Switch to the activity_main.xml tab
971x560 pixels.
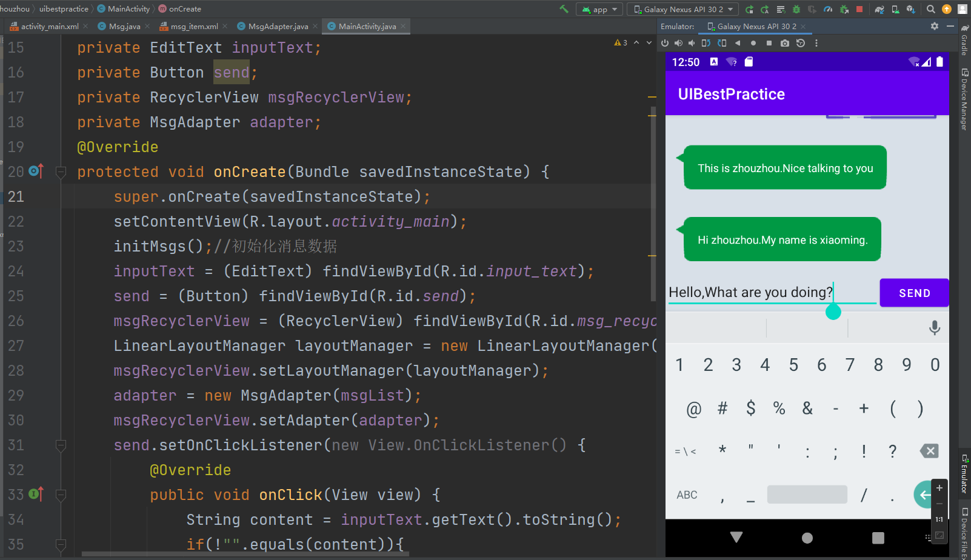49,26
